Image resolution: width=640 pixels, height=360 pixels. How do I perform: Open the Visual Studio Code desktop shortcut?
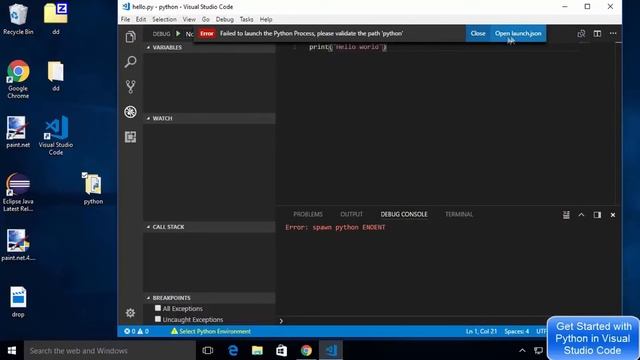pos(56,136)
